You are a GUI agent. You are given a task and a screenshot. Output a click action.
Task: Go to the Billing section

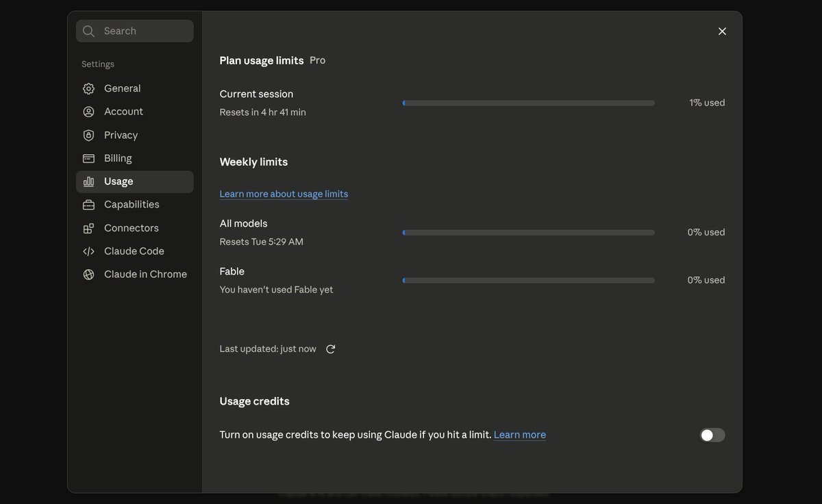pyautogui.click(x=135, y=158)
